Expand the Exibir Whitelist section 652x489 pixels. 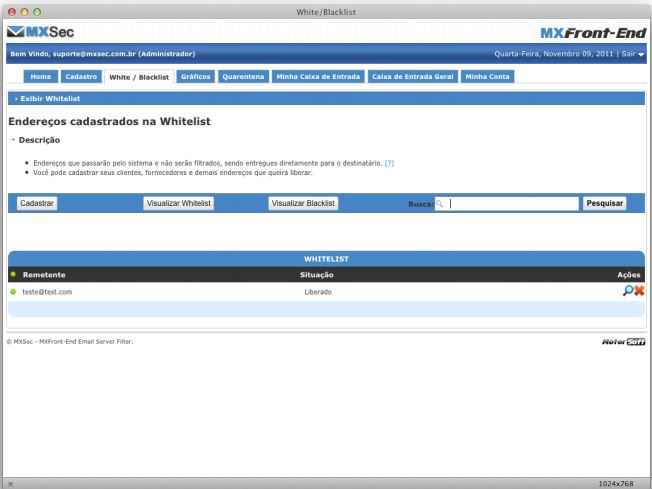click(49, 99)
